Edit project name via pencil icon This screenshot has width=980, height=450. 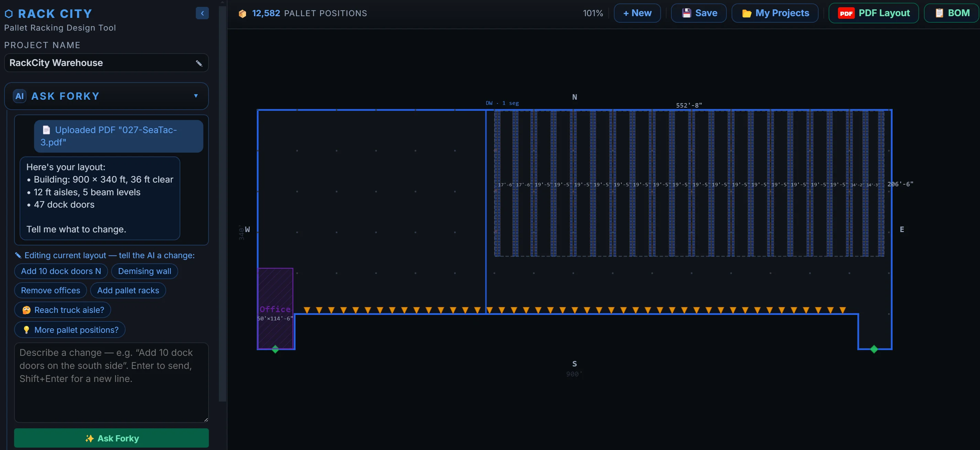coord(199,63)
